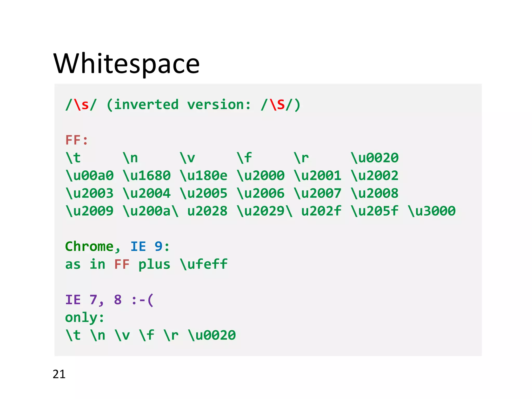
Task: Click \r in the IE 7, 8 list
Action: pyautogui.click(x=171, y=335)
